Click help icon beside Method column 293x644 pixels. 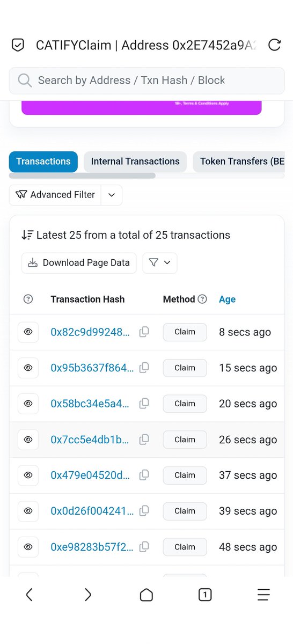pyautogui.click(x=202, y=299)
